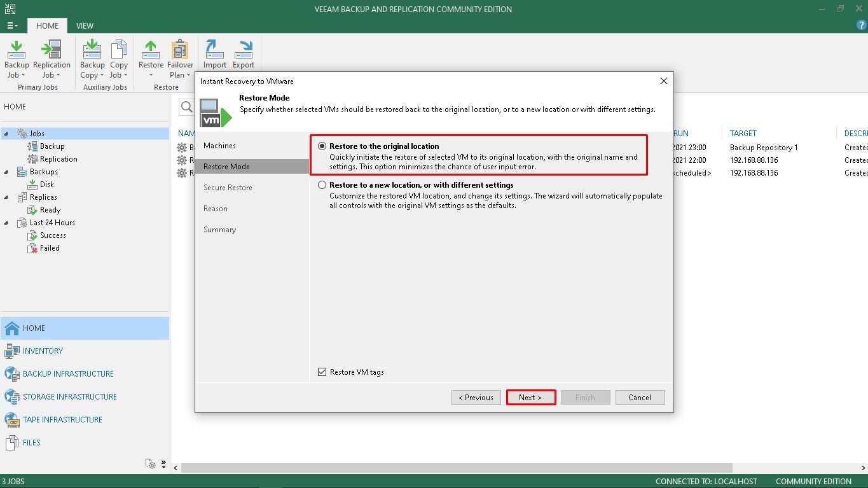The height and width of the screenshot is (488, 868).
Task: Click the Restore dropdown arrow
Action: click(x=151, y=75)
